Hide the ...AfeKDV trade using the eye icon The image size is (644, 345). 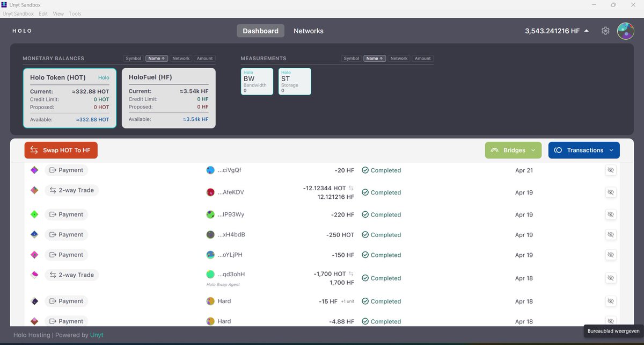pos(610,192)
